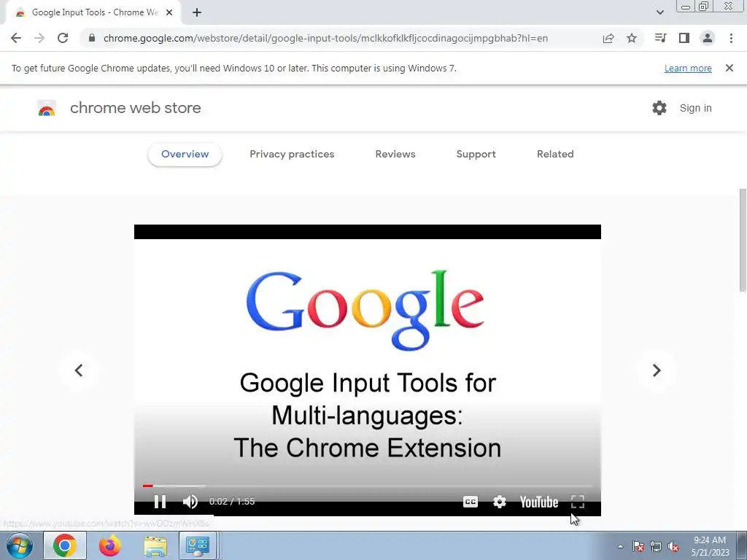Show previous slide with left chevron

[79, 370]
